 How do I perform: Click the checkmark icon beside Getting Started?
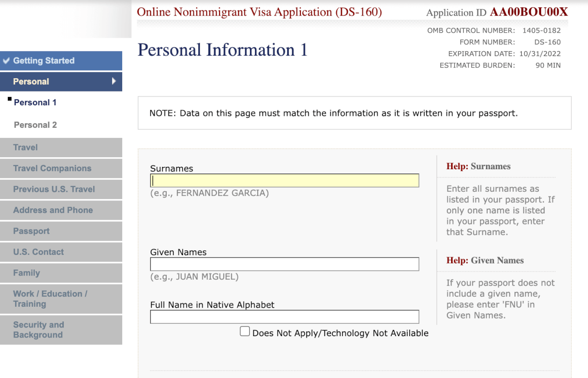coord(6,61)
